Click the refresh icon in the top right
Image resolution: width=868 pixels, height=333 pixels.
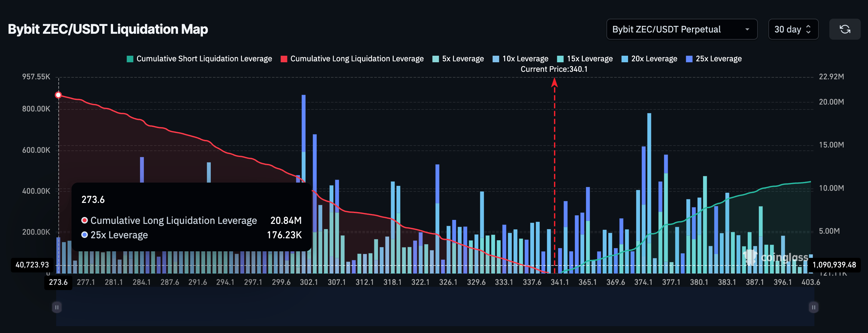coord(845,29)
